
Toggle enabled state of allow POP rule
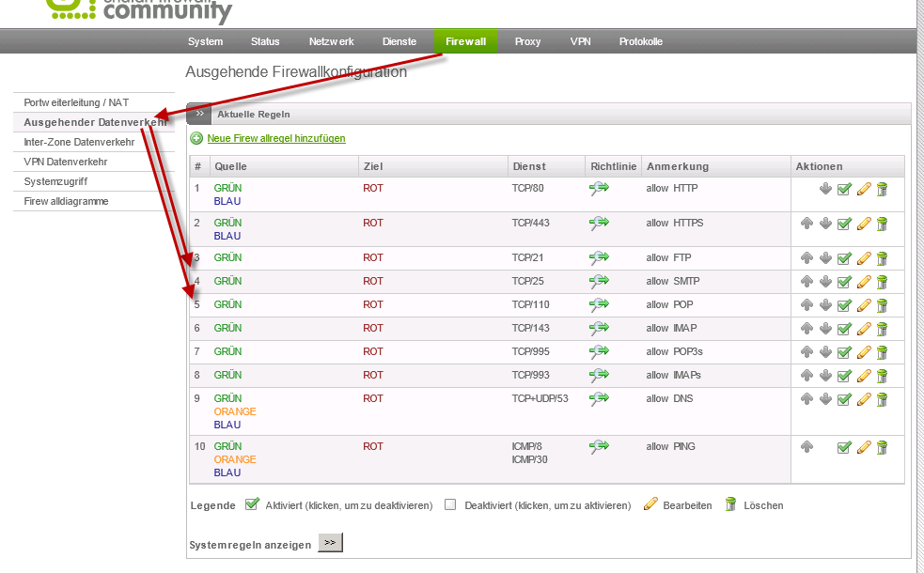844,305
